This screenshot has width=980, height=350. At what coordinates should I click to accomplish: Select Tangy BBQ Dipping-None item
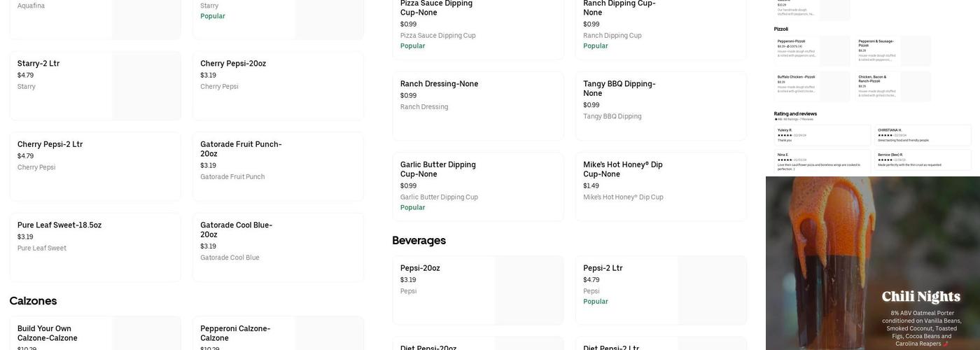point(661,106)
